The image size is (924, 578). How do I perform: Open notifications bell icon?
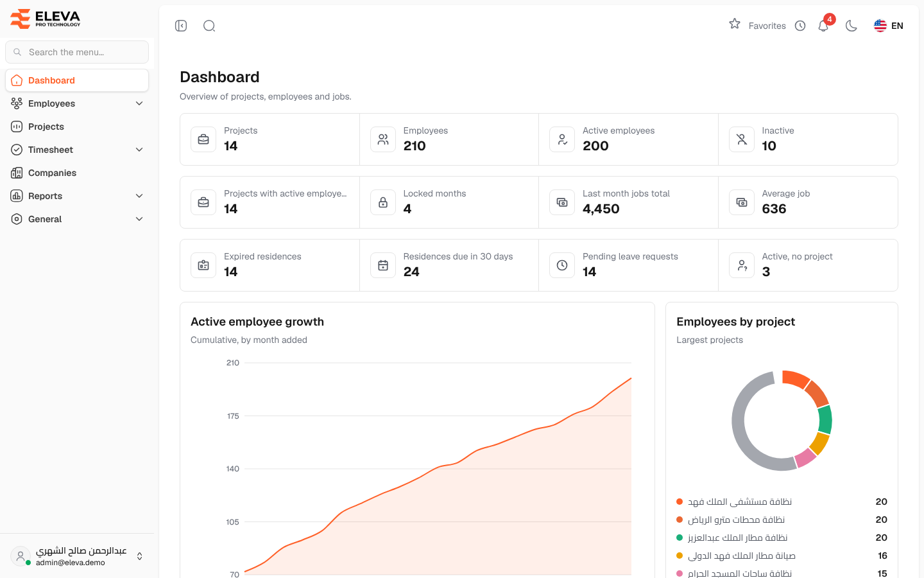point(823,26)
